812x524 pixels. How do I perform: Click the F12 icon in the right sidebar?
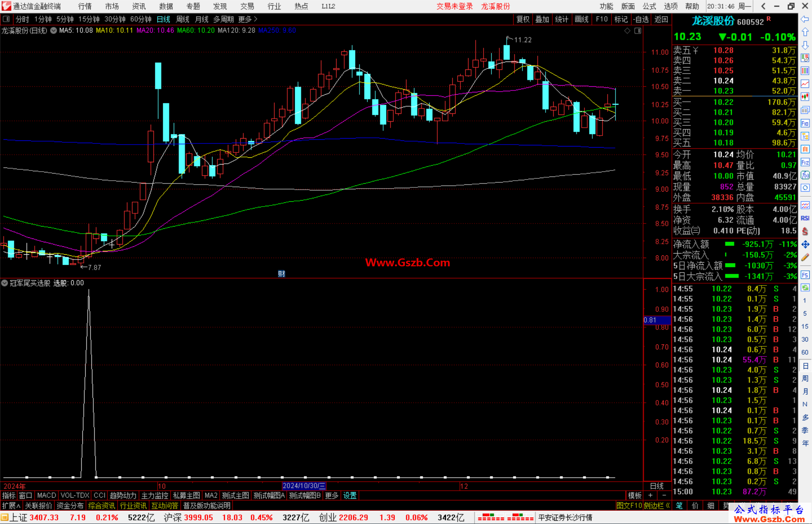(805, 162)
